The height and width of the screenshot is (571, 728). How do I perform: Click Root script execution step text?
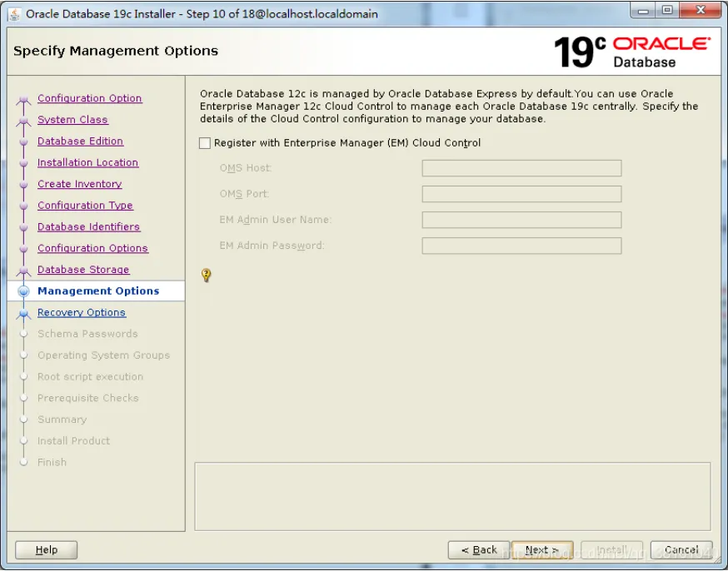pyautogui.click(x=90, y=376)
